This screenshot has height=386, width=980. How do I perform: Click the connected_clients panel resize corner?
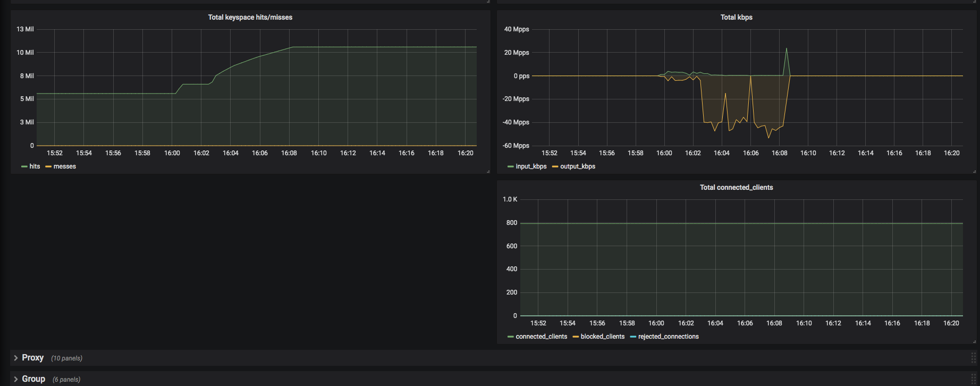(974, 341)
